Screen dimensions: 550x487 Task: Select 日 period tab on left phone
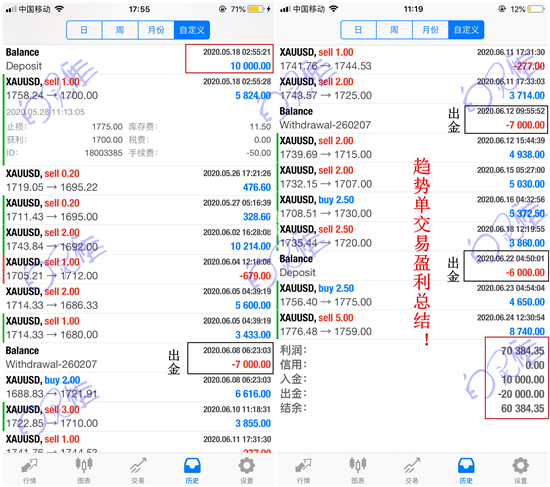[x=84, y=30]
